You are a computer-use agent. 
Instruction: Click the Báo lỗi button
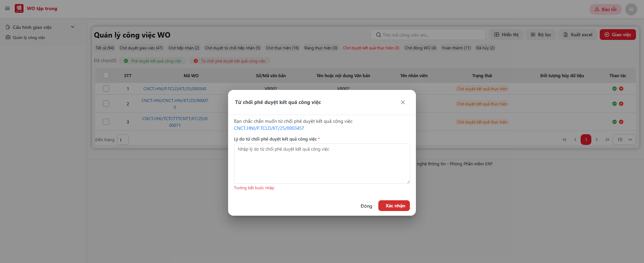click(x=605, y=9)
